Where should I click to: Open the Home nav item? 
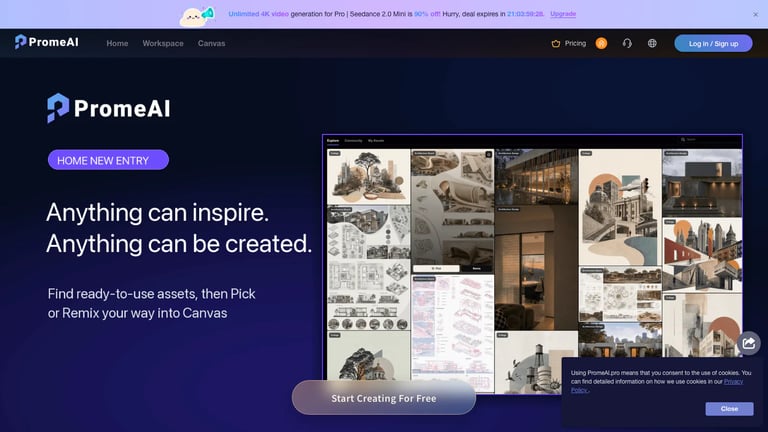pyautogui.click(x=117, y=44)
